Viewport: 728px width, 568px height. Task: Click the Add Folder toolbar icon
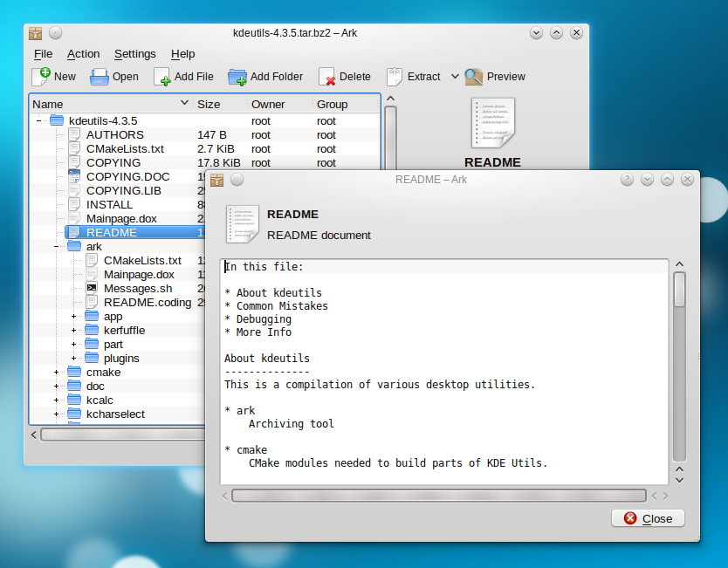(x=237, y=77)
